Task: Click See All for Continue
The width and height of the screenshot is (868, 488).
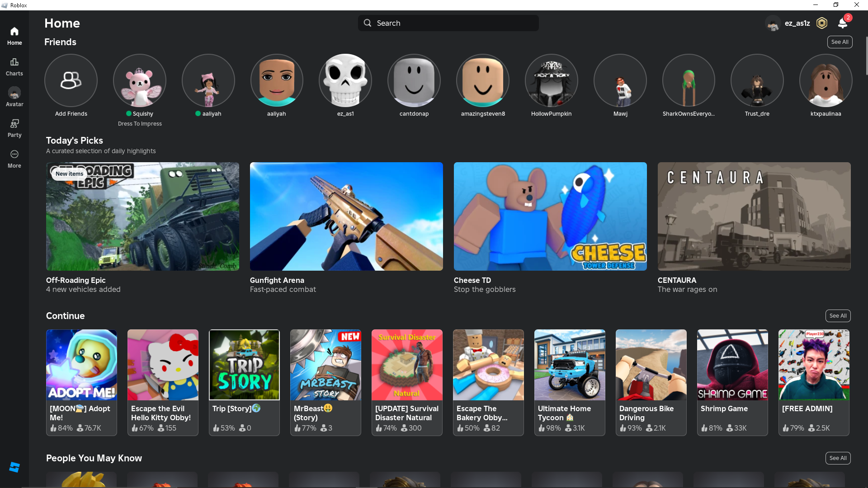Action: [x=838, y=316]
